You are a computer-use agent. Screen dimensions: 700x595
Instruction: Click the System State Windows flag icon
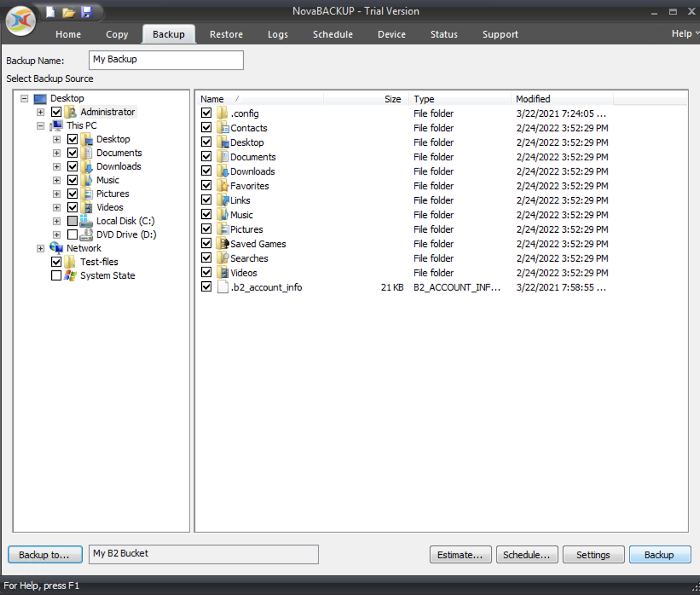pyautogui.click(x=70, y=276)
